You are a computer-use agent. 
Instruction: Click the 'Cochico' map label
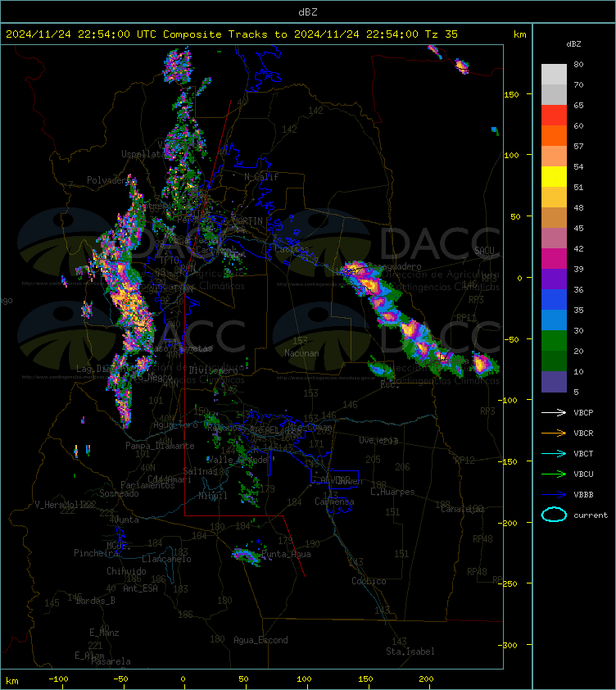coord(369,581)
